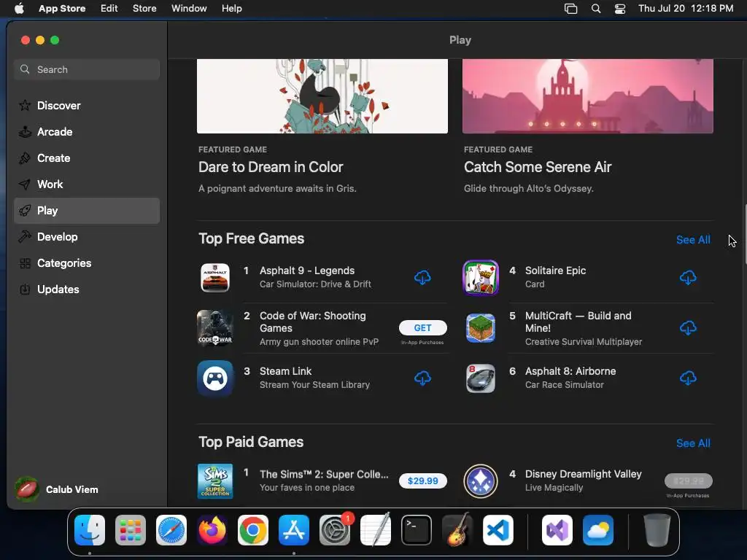Open GarageBand from the Dock
The height and width of the screenshot is (560, 747).
(x=457, y=530)
